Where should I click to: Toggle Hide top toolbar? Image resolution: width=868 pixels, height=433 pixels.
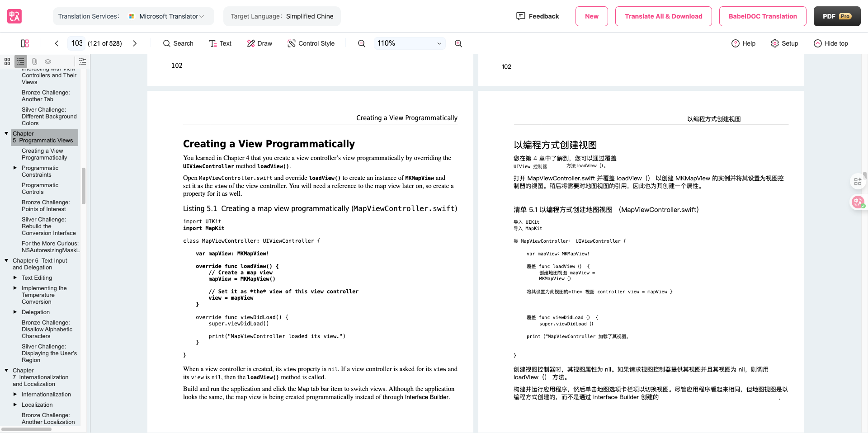[830, 43]
